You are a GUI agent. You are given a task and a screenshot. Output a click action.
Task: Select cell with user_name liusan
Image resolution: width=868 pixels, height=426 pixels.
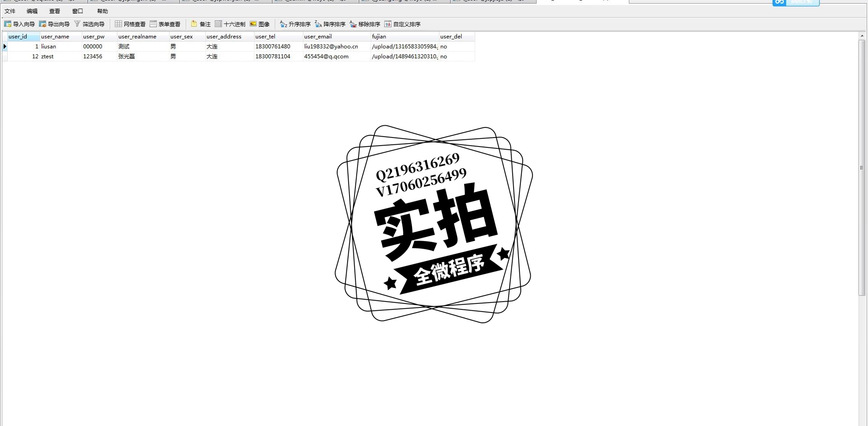(61, 47)
